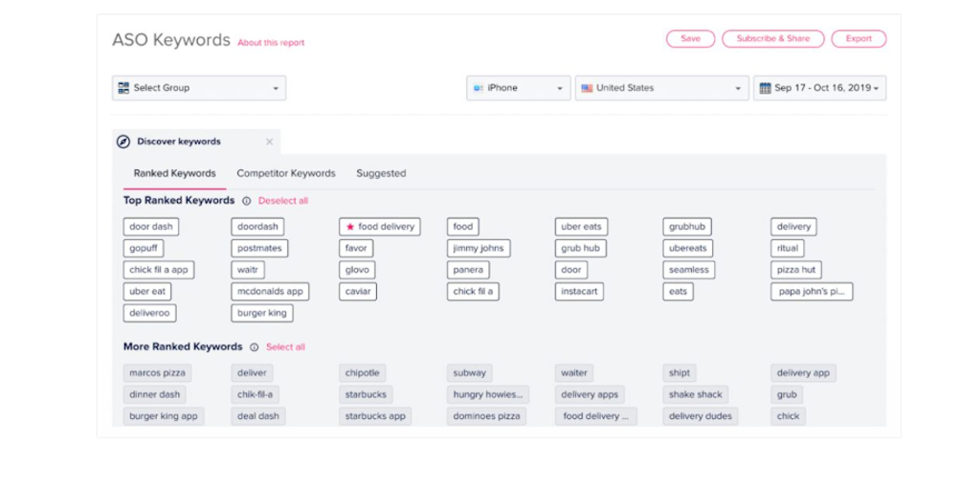
Task: Toggle the doordash keyword chip
Action: 258,227
